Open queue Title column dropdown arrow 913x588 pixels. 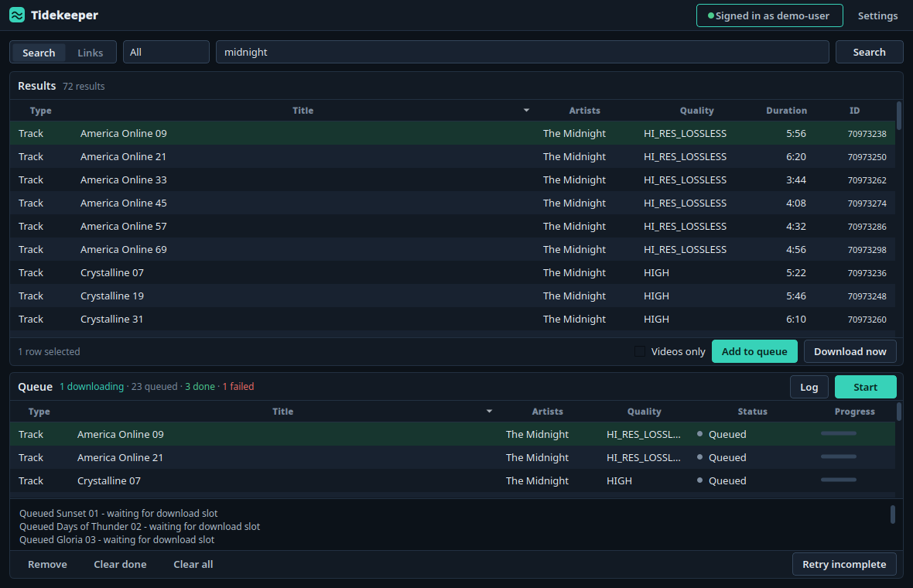[x=489, y=411]
